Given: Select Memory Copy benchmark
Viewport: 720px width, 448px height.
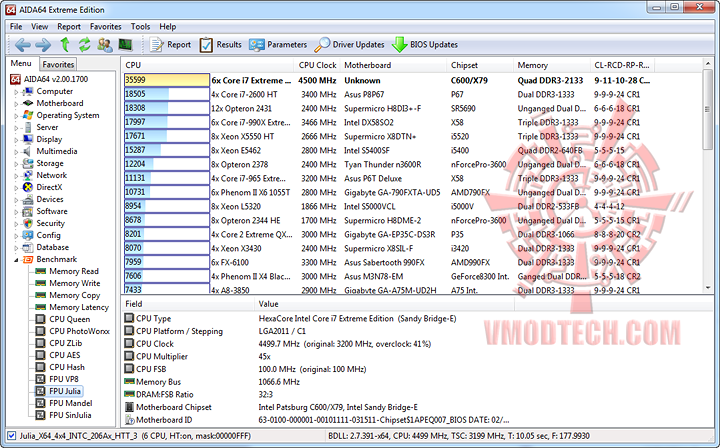Looking at the screenshot, I should tap(75, 295).
